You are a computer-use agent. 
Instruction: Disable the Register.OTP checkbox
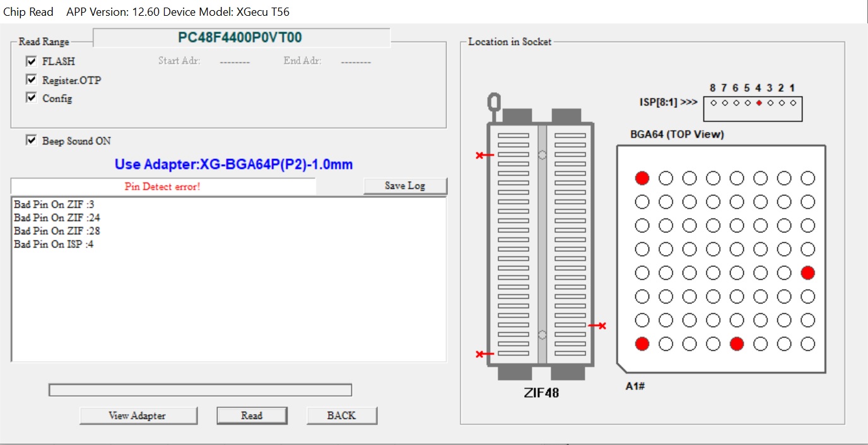(x=32, y=79)
